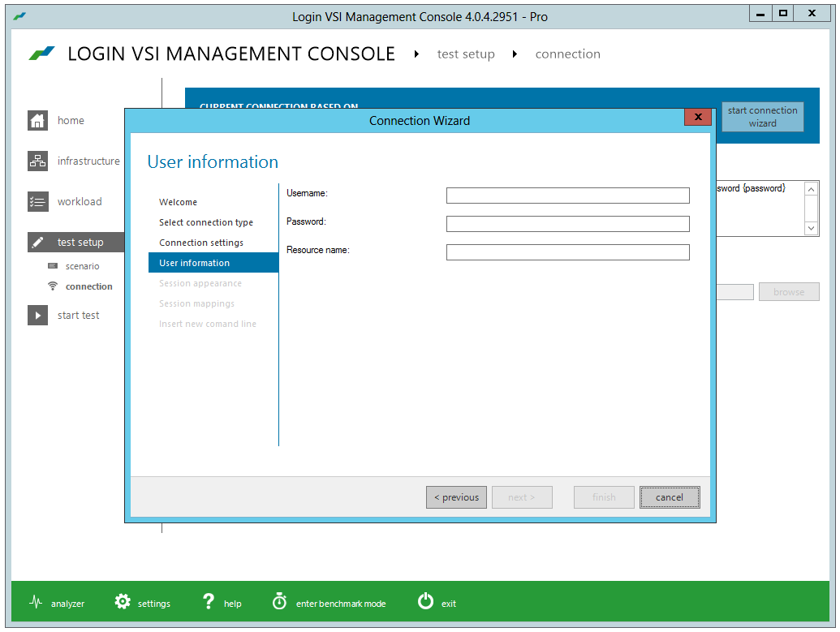Open the settings gear icon
This screenshot has height=632, width=840.
tap(122, 601)
